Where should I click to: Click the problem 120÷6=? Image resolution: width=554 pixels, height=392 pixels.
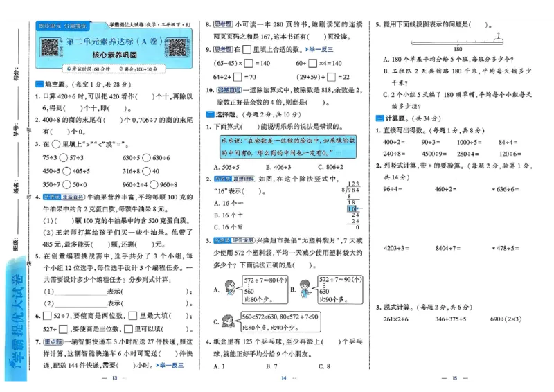510,154
